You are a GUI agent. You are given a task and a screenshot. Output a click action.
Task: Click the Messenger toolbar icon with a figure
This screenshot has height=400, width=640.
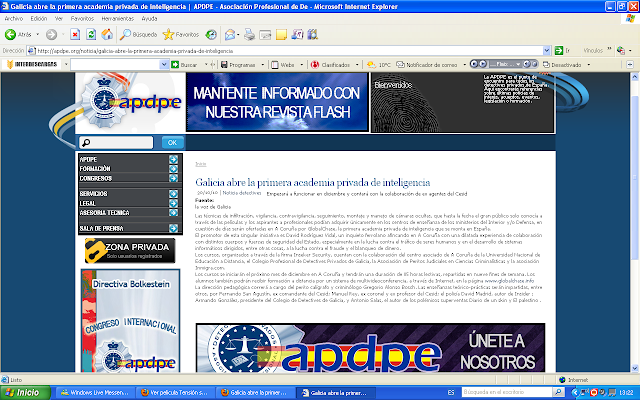click(313, 35)
